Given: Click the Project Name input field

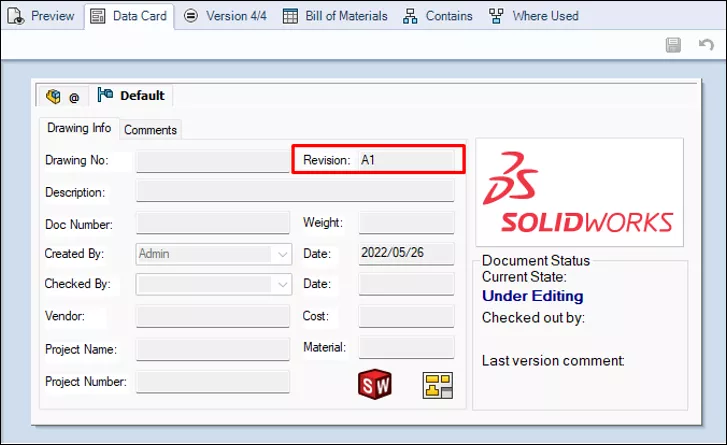Looking at the screenshot, I should [x=213, y=349].
